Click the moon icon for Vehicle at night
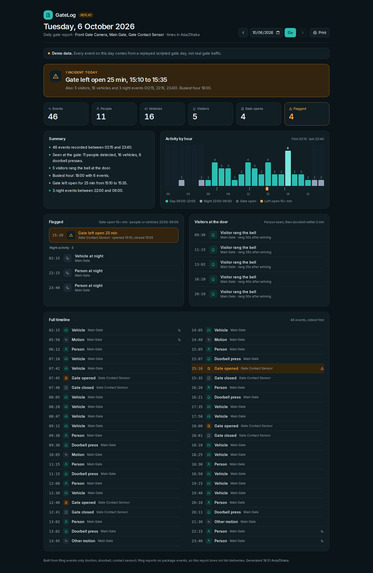 [68, 258]
